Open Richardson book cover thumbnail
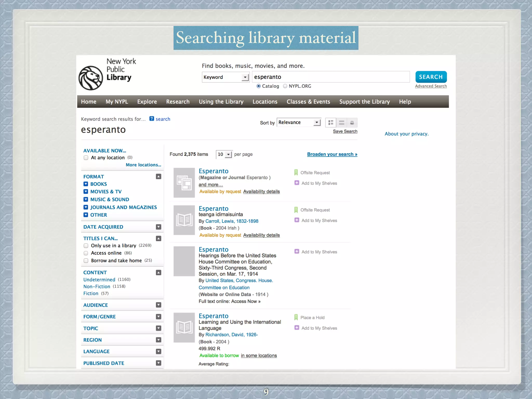 click(x=184, y=327)
